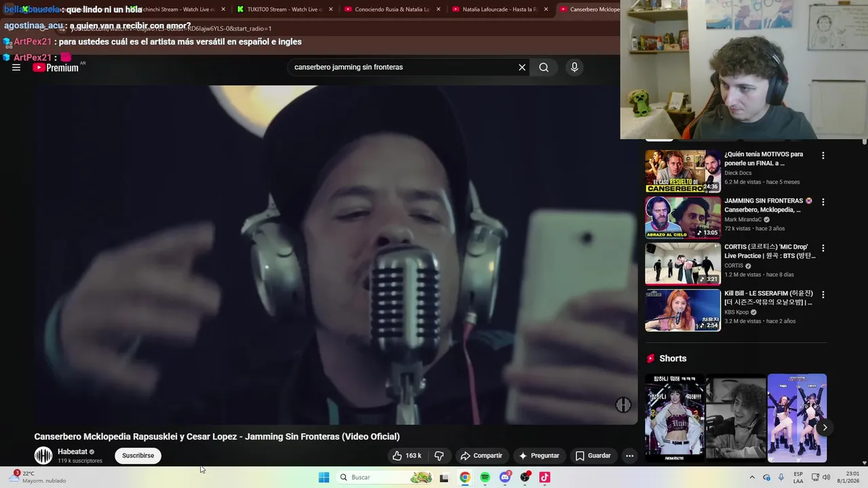The height and width of the screenshot is (488, 868).
Task: Open the 'Kill Bill - LE SSERAFIM' thumbnail
Action: [x=683, y=310]
